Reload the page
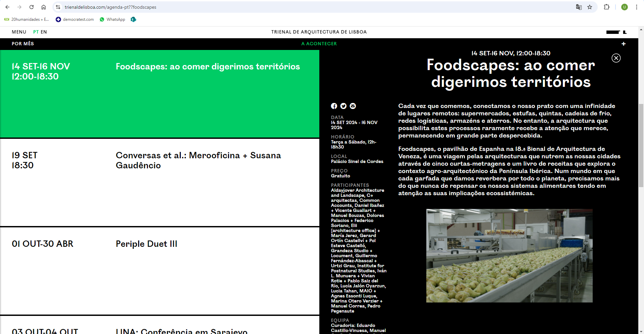The height and width of the screenshot is (334, 644). [32, 7]
